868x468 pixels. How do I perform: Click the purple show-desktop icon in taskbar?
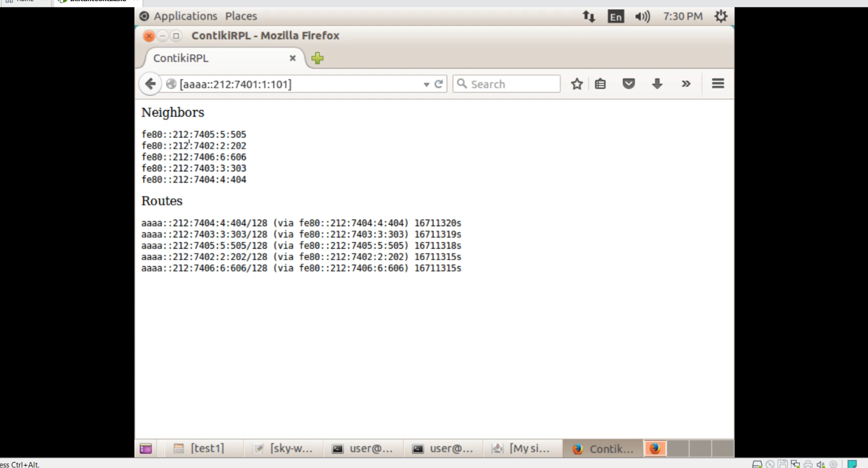point(146,449)
